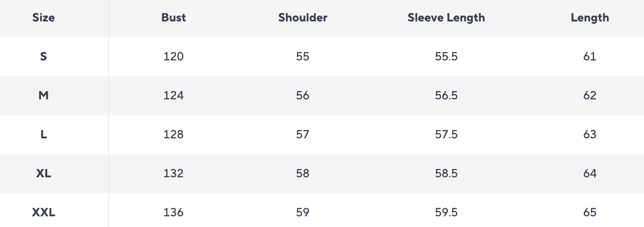Viewport: 644px width, 227px height.
Task: Click length value 65 for size XXL
Action: tap(589, 212)
